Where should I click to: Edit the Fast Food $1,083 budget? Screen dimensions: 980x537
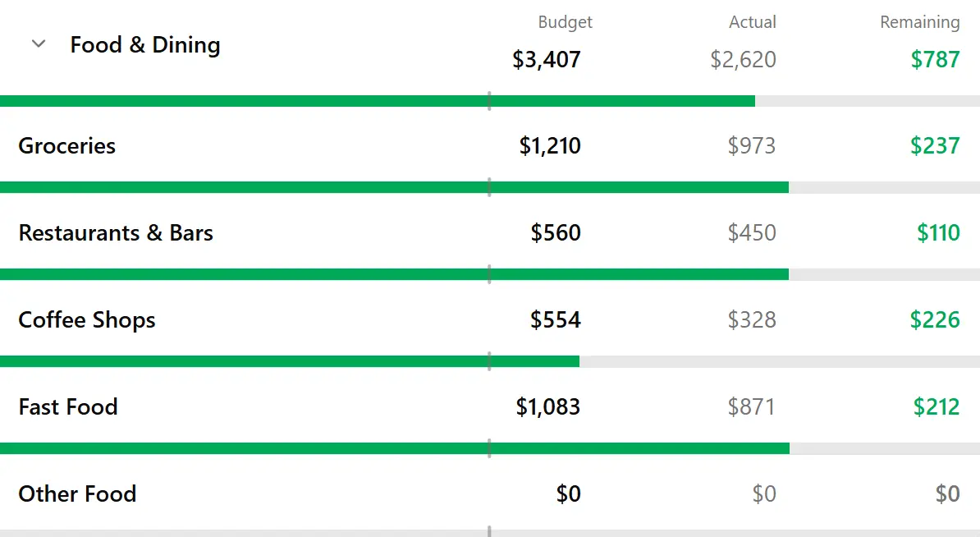click(x=548, y=407)
